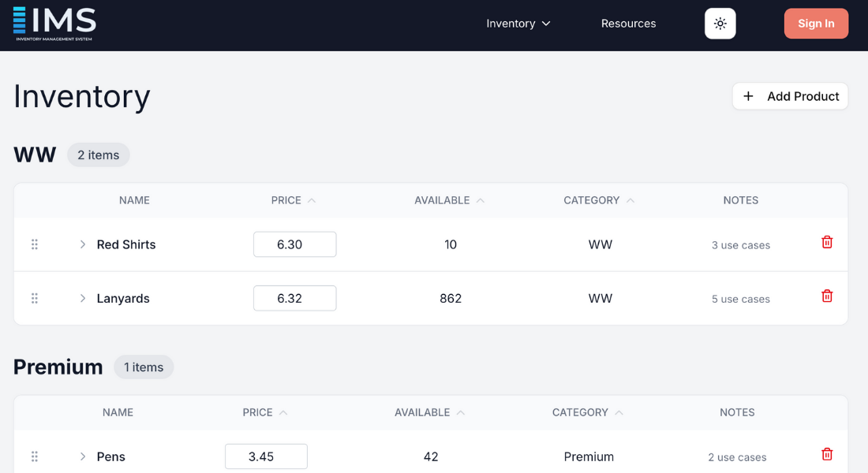The width and height of the screenshot is (868, 473).
Task: Delete the Lanyards product
Action: (x=827, y=296)
